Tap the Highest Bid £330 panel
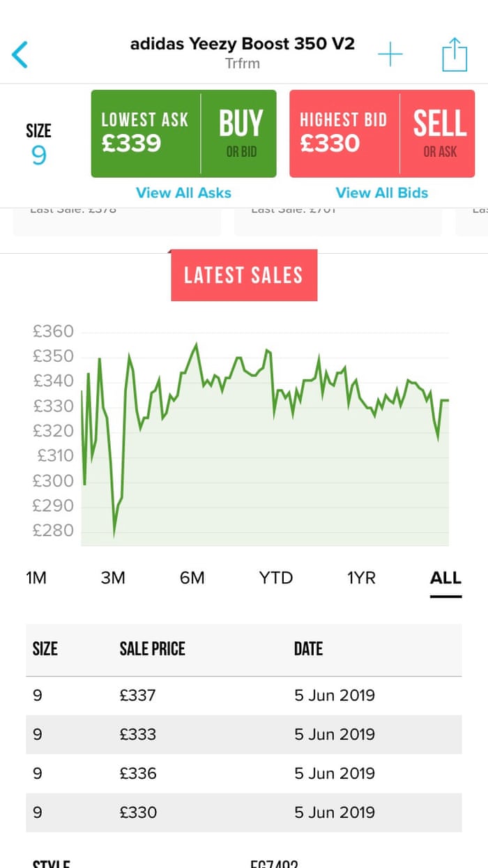The width and height of the screenshot is (488, 868). pos(344,133)
